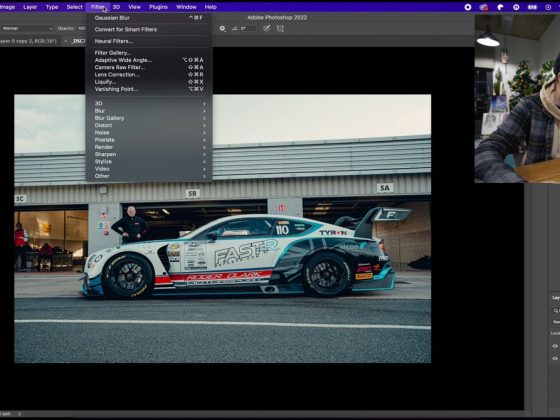Viewport: 560px width, 420px height.
Task: Click the battery status icon
Action: (532, 7)
